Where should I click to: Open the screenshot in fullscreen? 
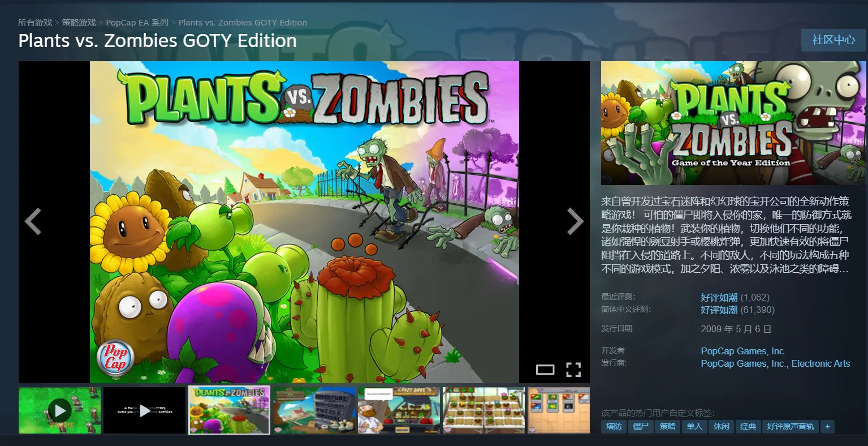tap(573, 370)
